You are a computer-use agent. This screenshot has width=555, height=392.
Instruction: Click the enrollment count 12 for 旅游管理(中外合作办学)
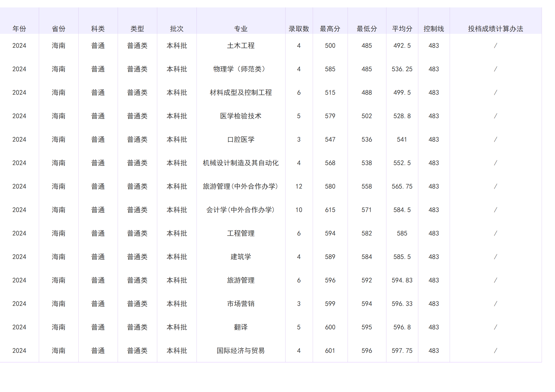(299, 186)
